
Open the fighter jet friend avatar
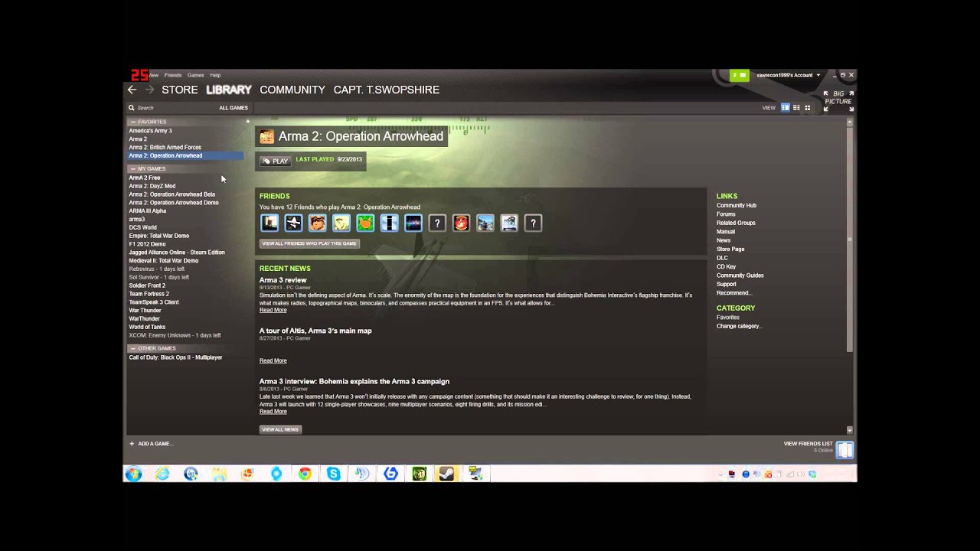click(x=293, y=223)
